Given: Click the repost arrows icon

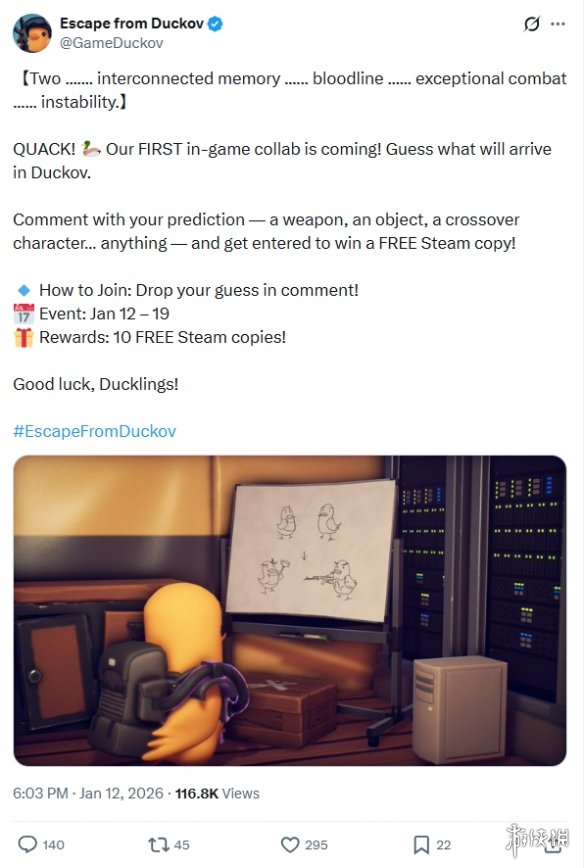Looking at the screenshot, I should coord(158,844).
